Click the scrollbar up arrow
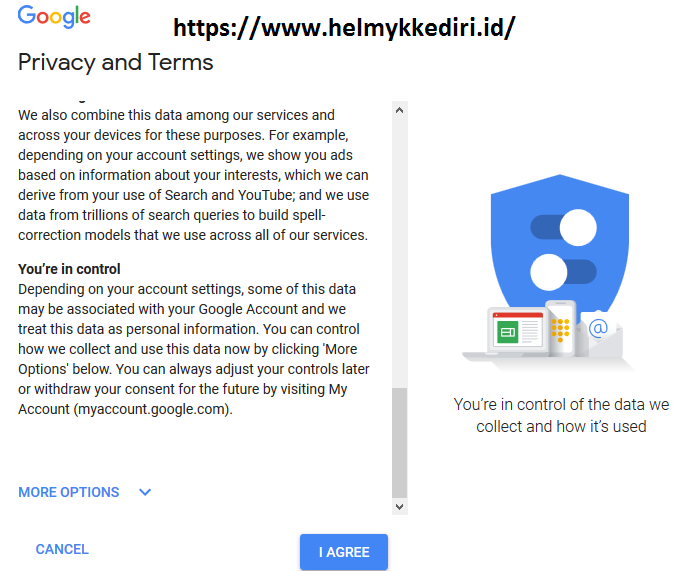Screen dimensions: 681x571 (x=400, y=110)
